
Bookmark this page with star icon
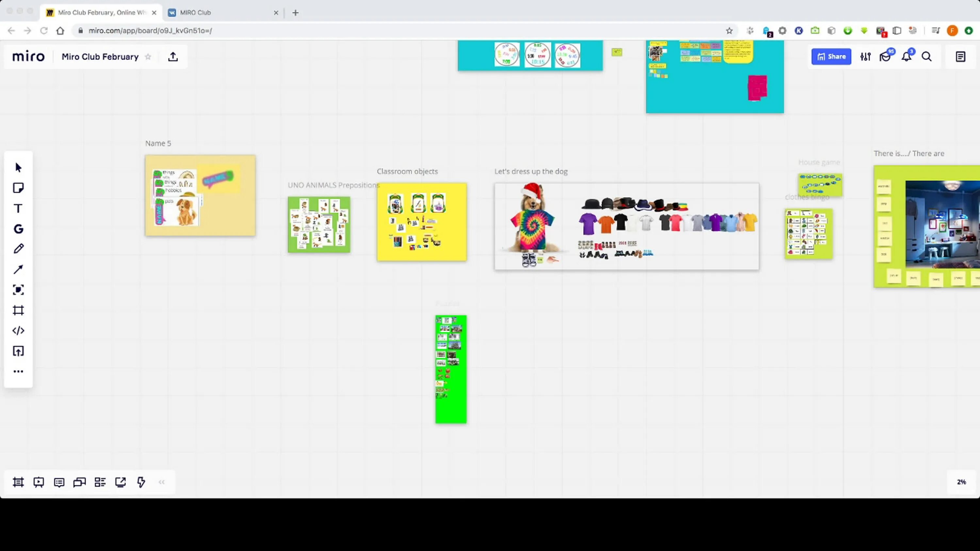click(x=729, y=31)
